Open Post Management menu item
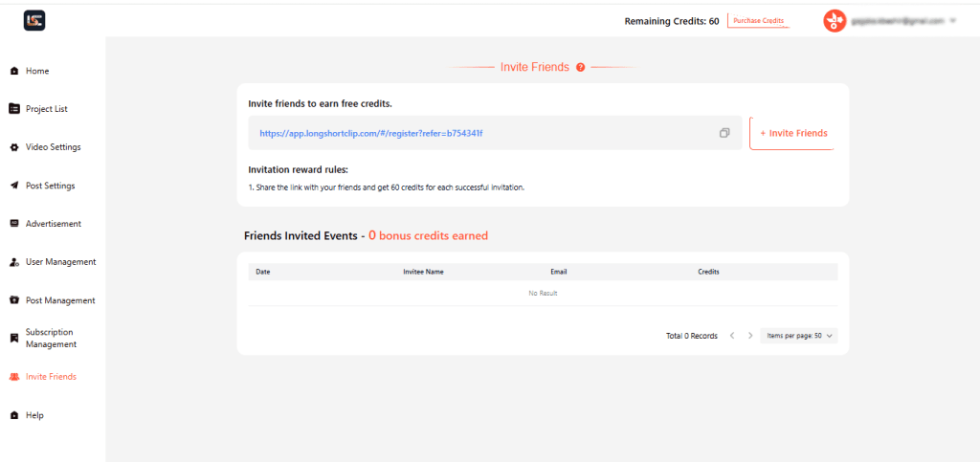This screenshot has width=980, height=462. tap(60, 300)
